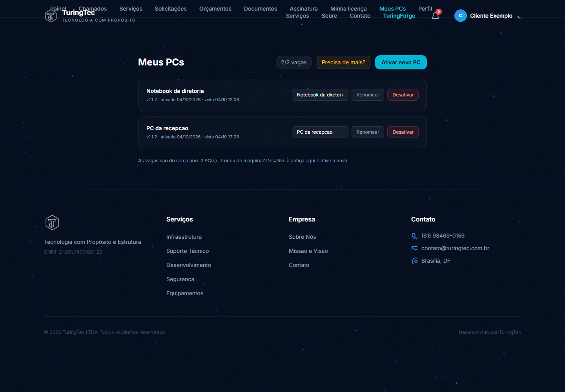Rename the Notebook da diretoria PC
Screen dimensions: 565x392
(368, 95)
